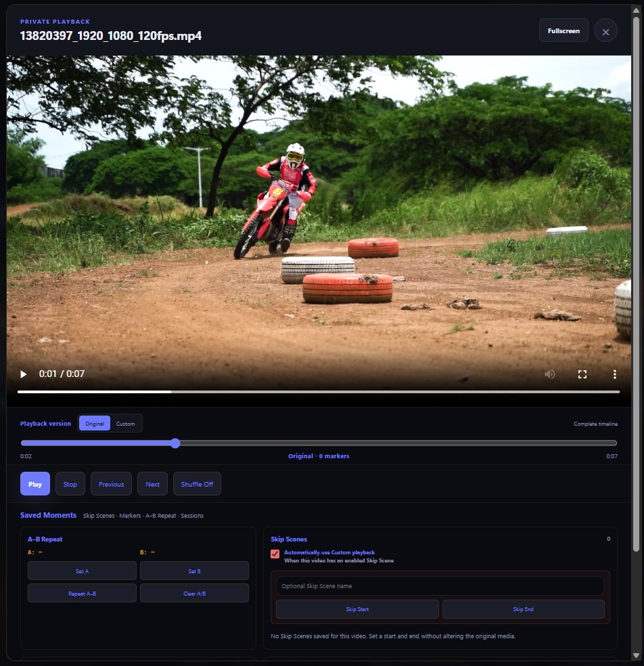Click the page scrollbar thumb
The image size is (644, 666).
coord(636,284)
